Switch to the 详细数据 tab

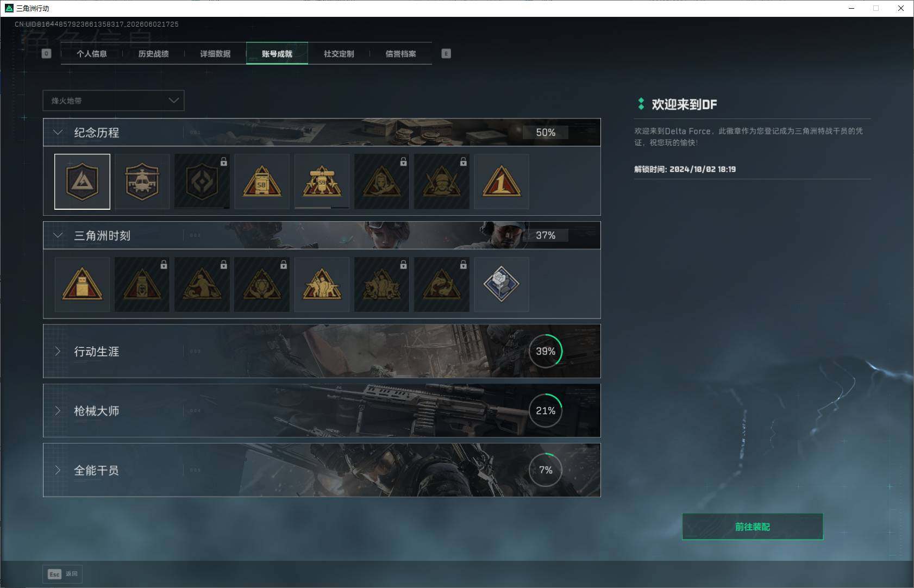click(215, 53)
